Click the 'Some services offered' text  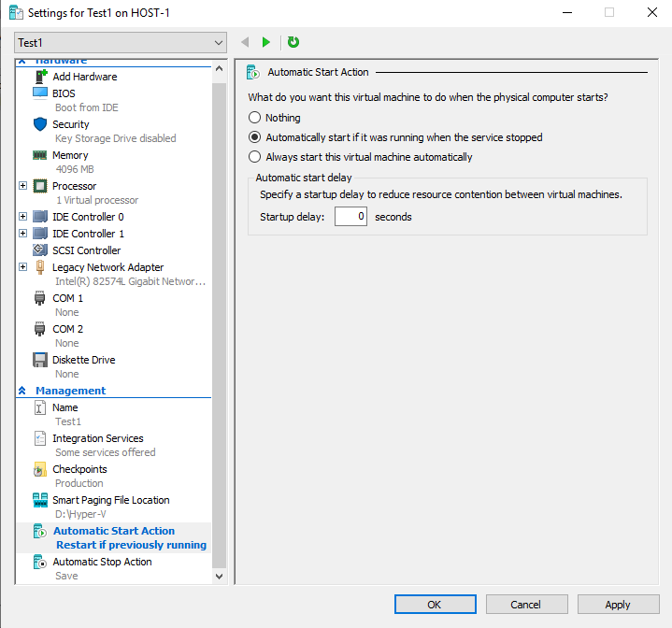(x=106, y=452)
